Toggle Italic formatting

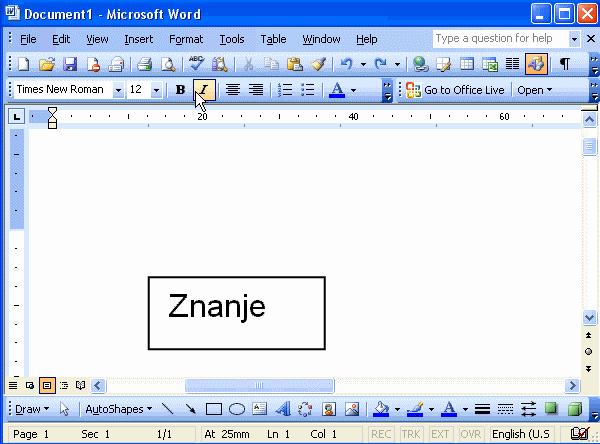click(204, 90)
